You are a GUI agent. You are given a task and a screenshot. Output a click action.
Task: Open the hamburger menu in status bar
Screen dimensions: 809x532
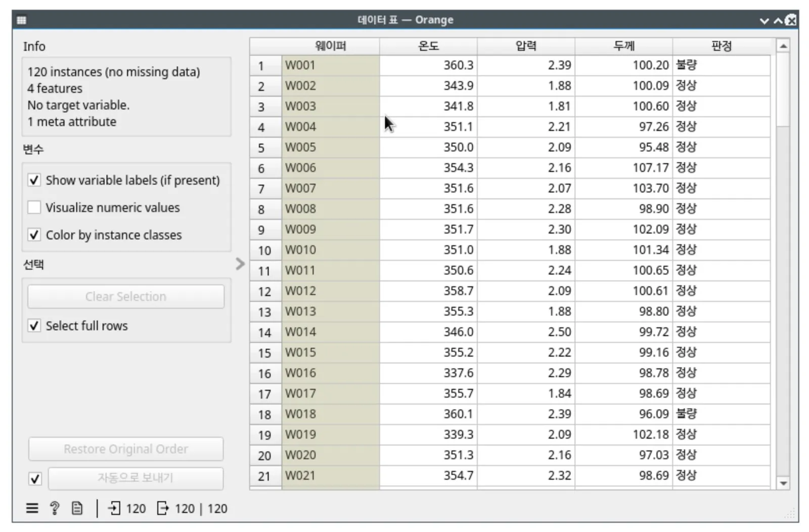coord(32,508)
